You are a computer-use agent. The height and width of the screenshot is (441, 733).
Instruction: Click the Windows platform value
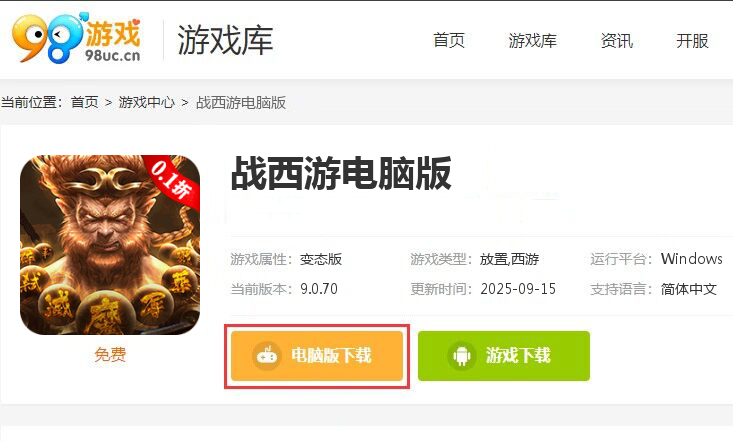[x=691, y=259]
